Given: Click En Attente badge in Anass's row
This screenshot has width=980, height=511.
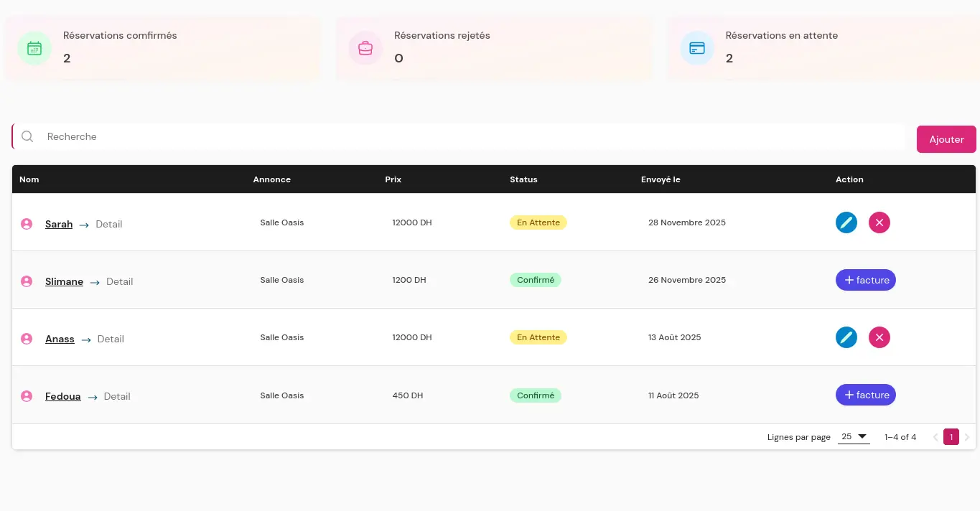Looking at the screenshot, I should (538, 337).
